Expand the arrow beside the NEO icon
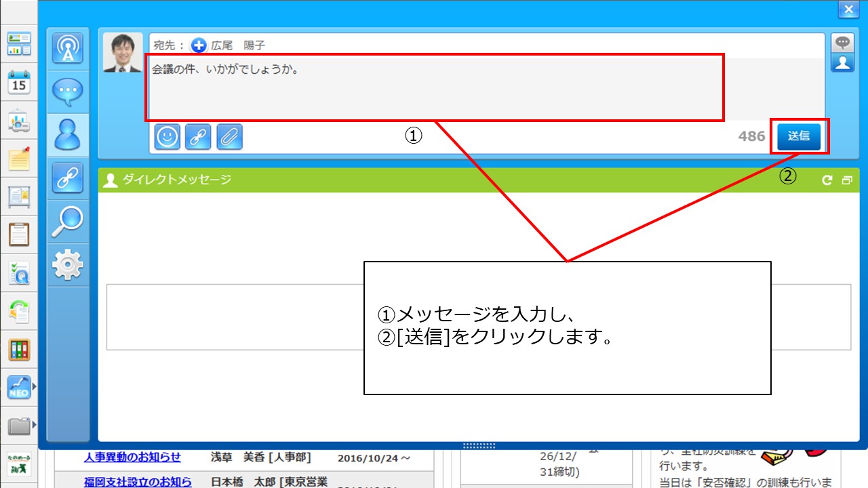Screen dimensions: 868x488 tap(34, 387)
